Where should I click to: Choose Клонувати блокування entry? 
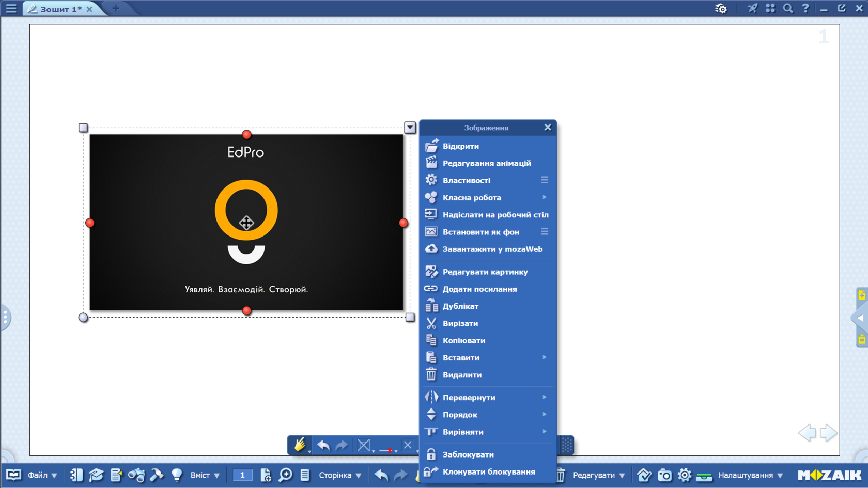(488, 471)
